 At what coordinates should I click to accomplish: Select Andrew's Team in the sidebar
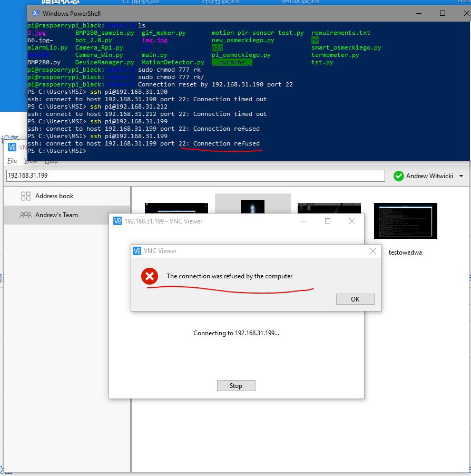(x=67, y=215)
